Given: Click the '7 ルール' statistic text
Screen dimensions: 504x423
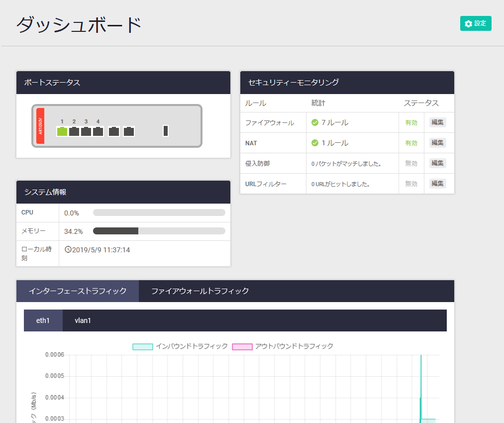Looking at the screenshot, I should click(x=335, y=122).
